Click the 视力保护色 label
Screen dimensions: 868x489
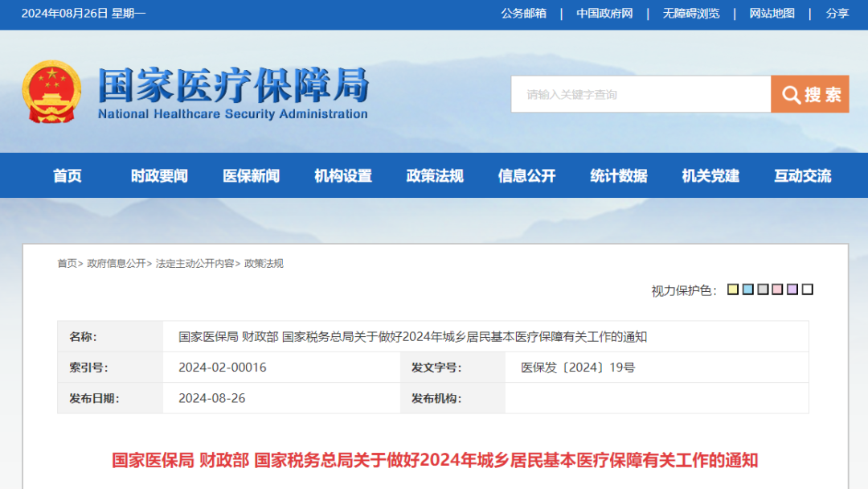[x=684, y=290]
